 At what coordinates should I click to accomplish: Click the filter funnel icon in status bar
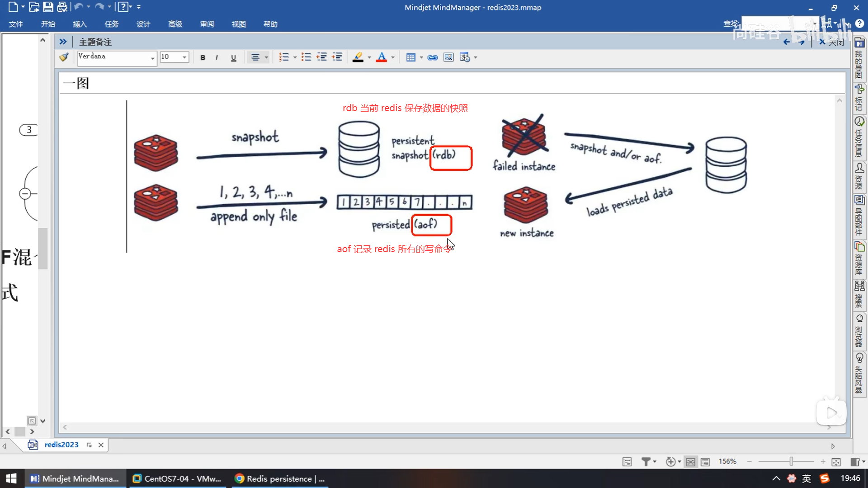(646, 461)
